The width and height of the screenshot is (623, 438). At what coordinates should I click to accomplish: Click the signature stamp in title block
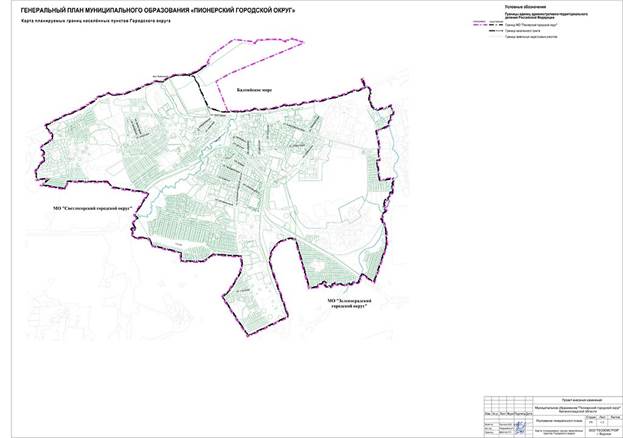[520, 428]
